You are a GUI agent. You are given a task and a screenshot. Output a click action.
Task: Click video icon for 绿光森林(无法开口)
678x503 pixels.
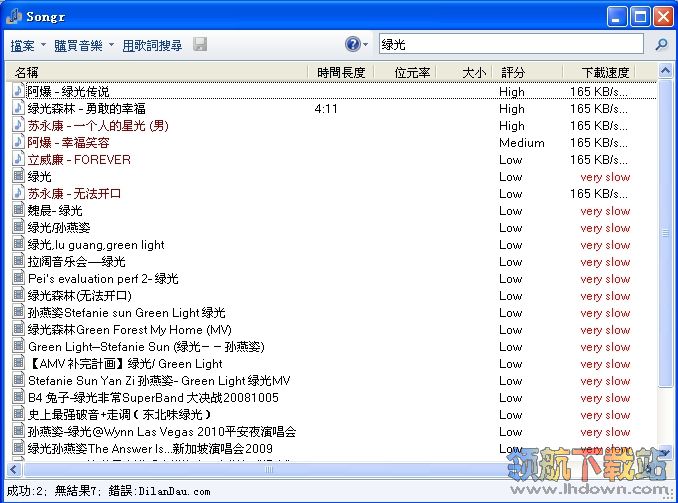(18, 295)
